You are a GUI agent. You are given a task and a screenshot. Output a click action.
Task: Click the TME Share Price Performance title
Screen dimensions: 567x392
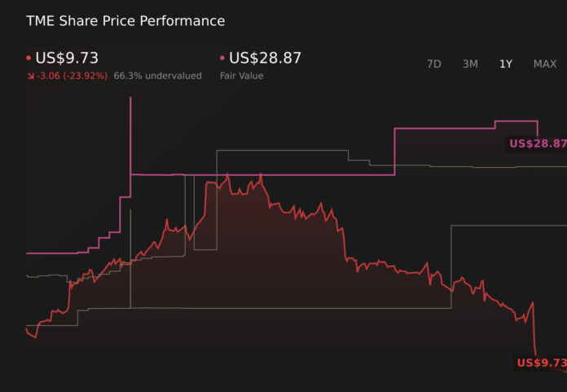[x=125, y=20]
